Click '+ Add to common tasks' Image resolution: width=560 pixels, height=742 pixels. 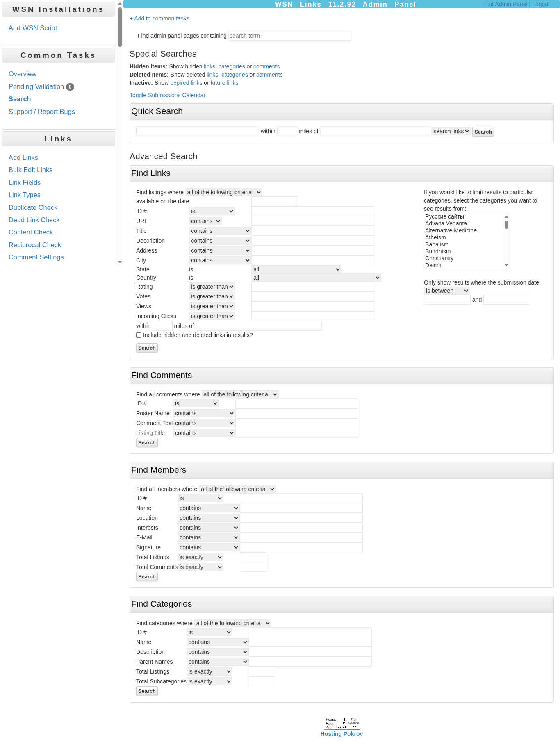click(159, 18)
